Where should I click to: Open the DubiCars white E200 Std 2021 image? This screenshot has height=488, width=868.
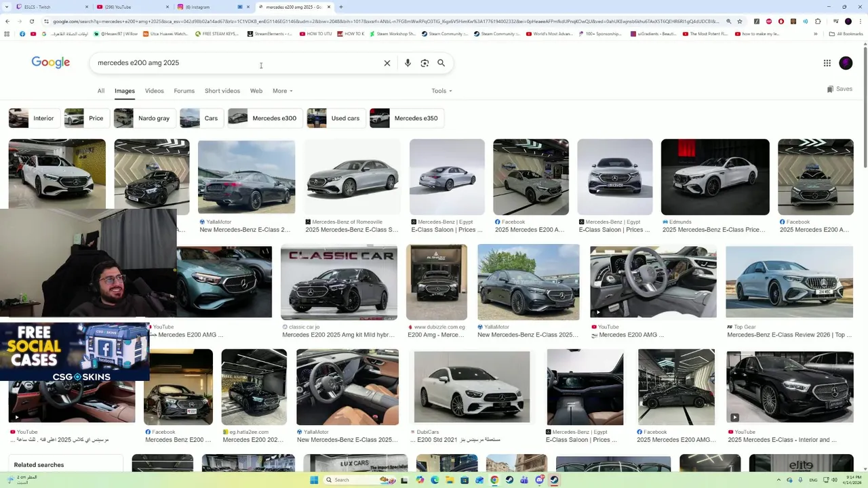(x=472, y=387)
